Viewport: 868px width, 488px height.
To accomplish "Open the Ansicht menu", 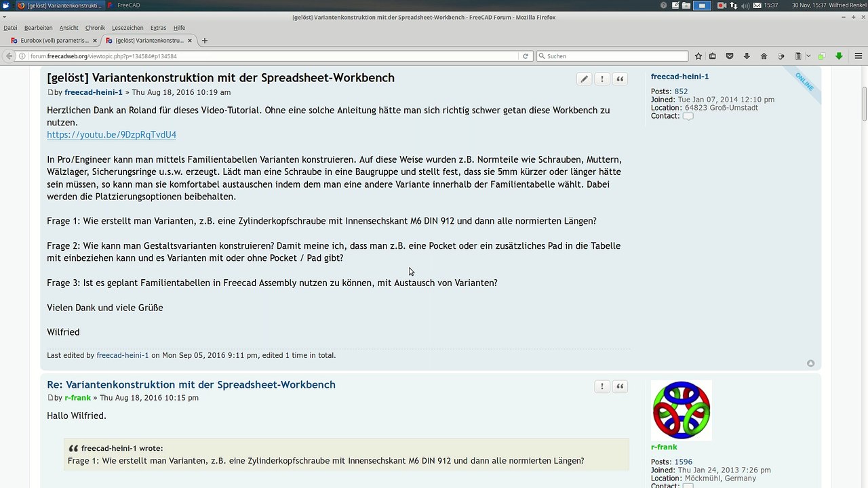I will tap(68, 28).
